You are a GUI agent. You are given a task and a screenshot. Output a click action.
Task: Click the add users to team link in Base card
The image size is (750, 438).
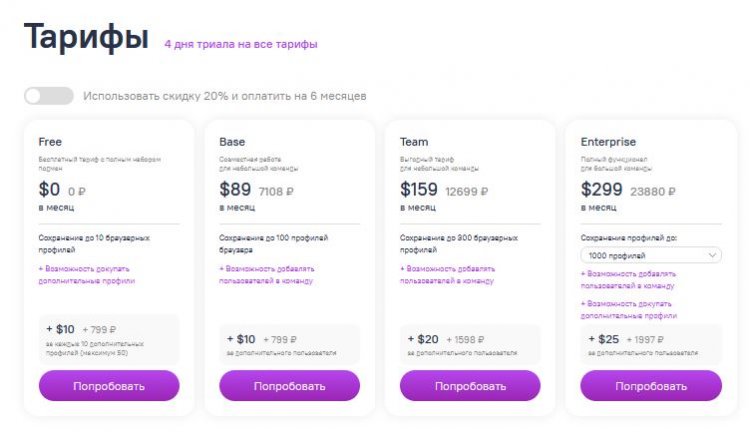(x=266, y=275)
